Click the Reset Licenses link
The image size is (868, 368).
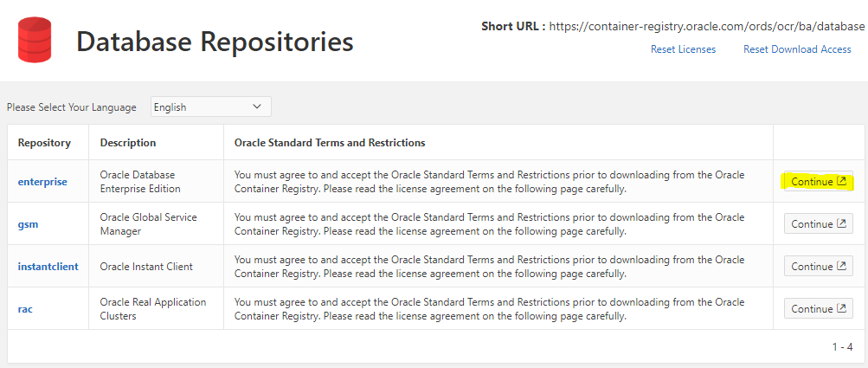tap(683, 49)
